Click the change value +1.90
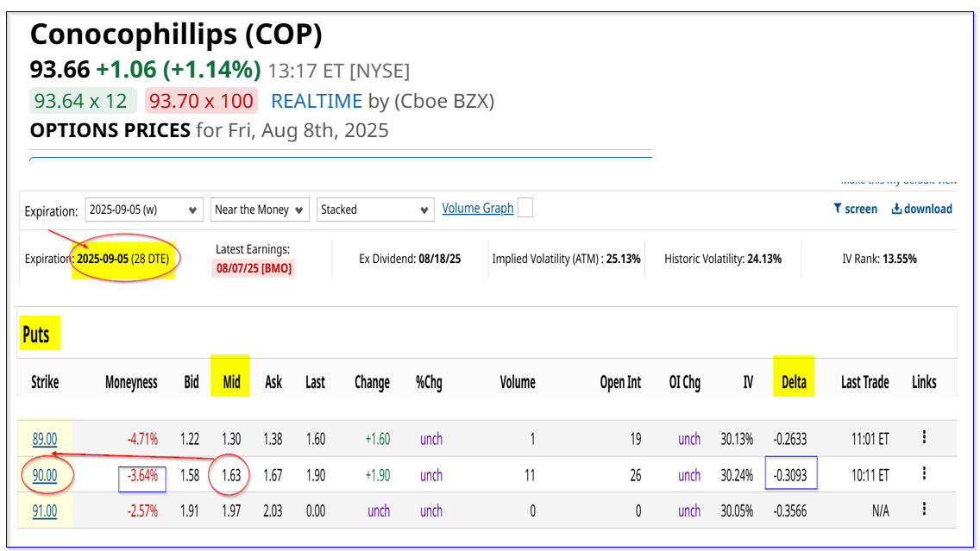 click(378, 475)
